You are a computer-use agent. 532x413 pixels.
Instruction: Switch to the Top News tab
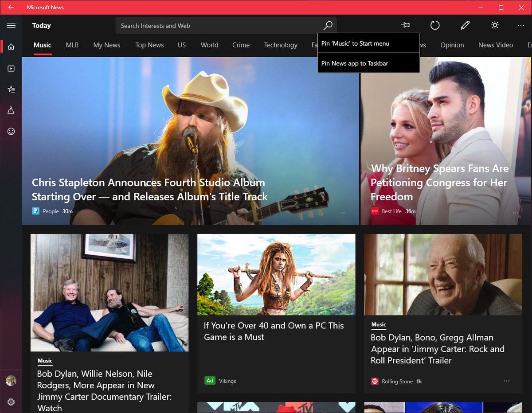[149, 45]
